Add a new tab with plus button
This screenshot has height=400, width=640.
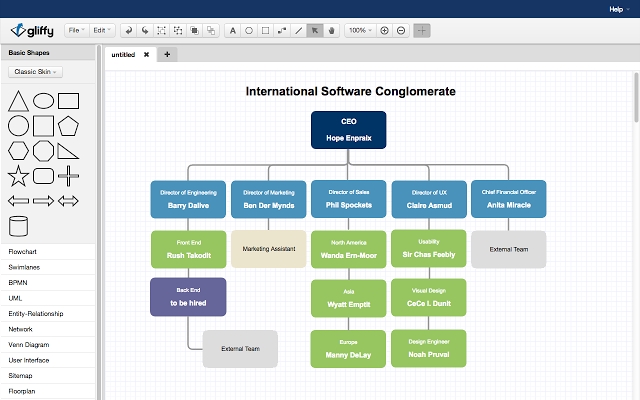click(167, 54)
